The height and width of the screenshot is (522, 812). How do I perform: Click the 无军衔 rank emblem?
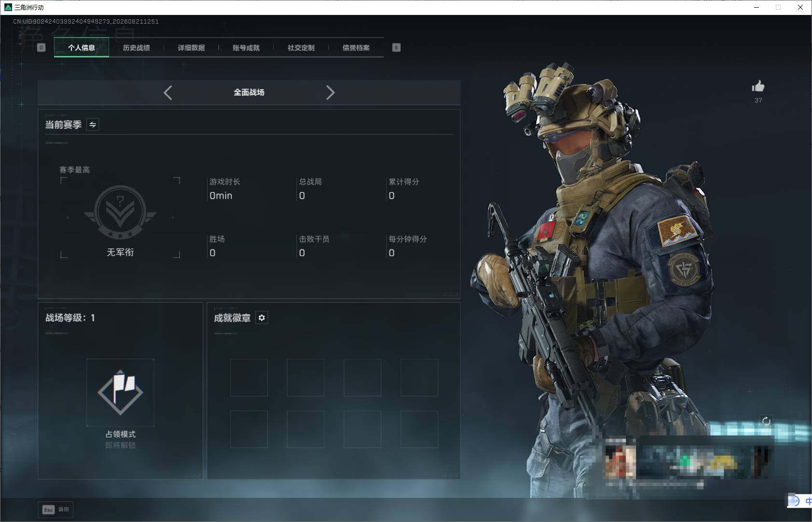(x=120, y=212)
